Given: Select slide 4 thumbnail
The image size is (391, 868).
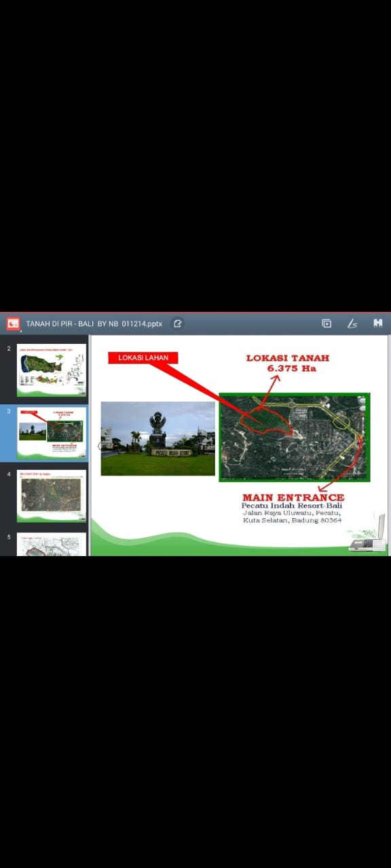Looking at the screenshot, I should pyautogui.click(x=52, y=496).
